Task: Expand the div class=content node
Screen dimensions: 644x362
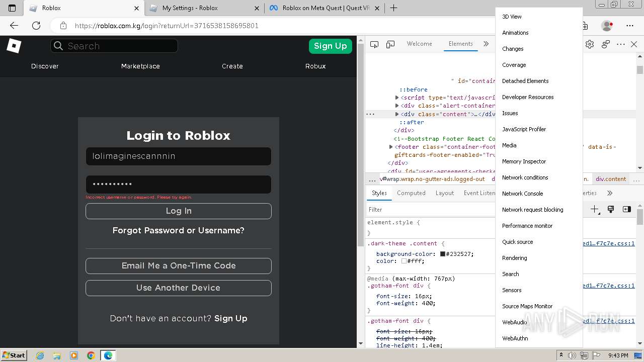Action: (397, 114)
